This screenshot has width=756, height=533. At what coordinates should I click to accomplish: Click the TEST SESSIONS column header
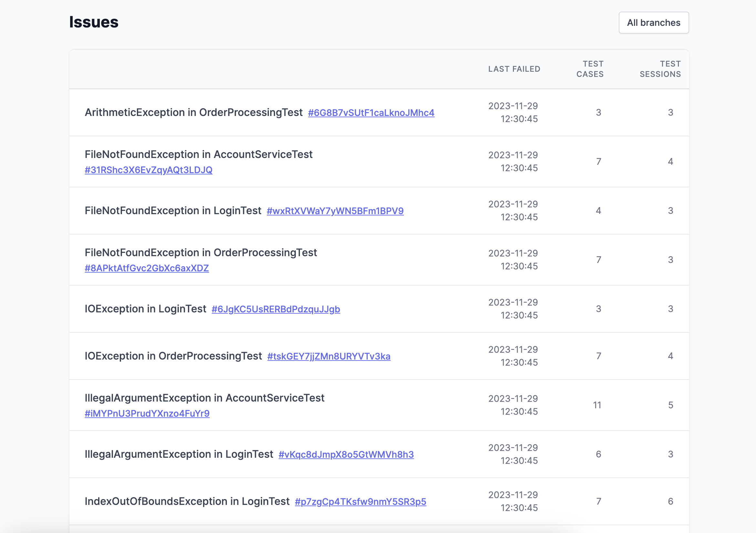(660, 69)
